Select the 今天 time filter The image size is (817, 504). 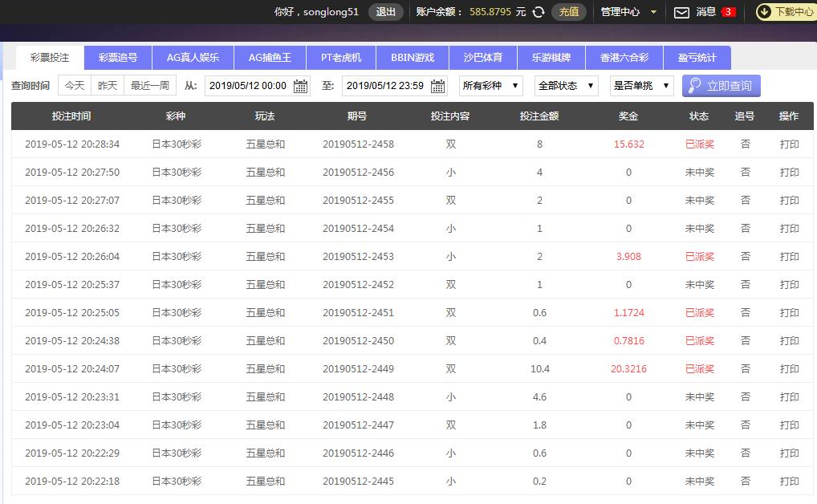pyautogui.click(x=75, y=86)
